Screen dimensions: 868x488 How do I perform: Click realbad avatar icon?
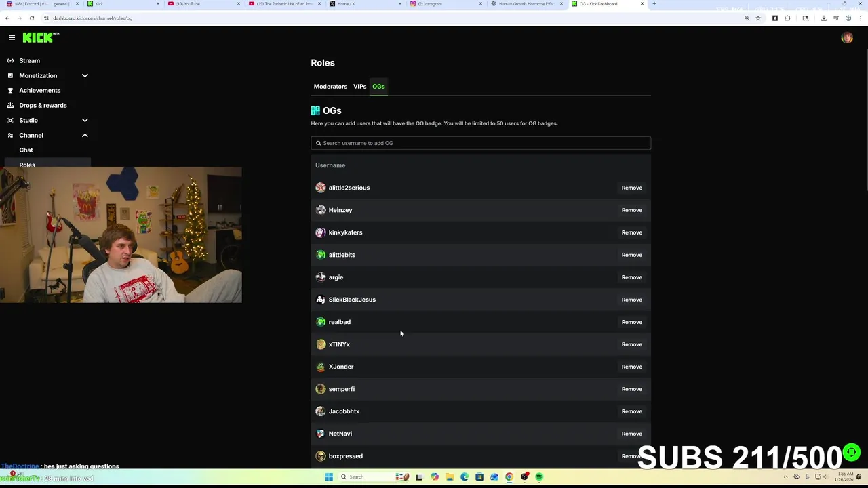(x=321, y=322)
